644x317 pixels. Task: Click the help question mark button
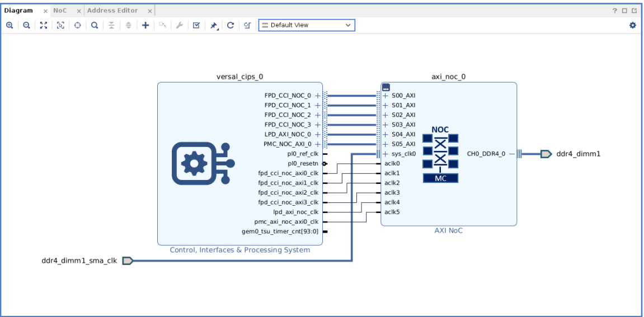click(615, 11)
